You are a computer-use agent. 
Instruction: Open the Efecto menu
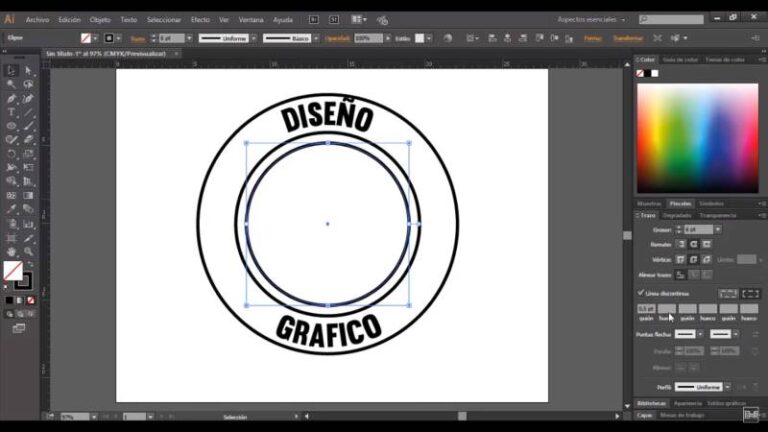pos(200,20)
